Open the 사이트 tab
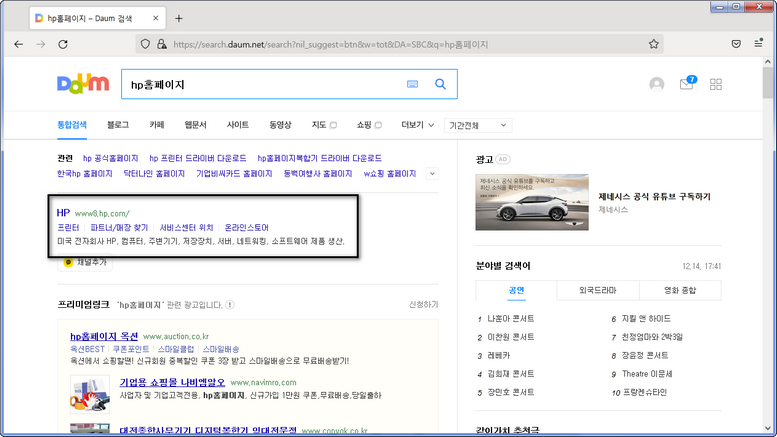777x437 pixels. coord(237,125)
